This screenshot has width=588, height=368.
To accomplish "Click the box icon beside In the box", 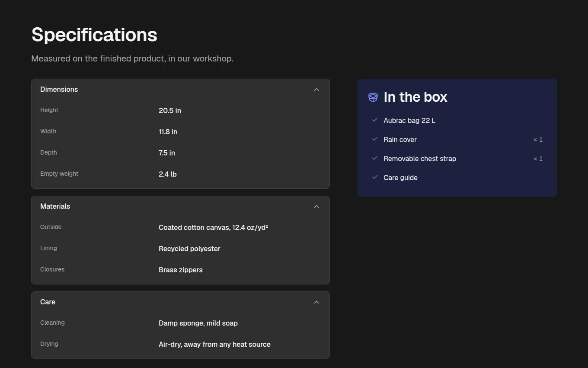I will click(373, 97).
